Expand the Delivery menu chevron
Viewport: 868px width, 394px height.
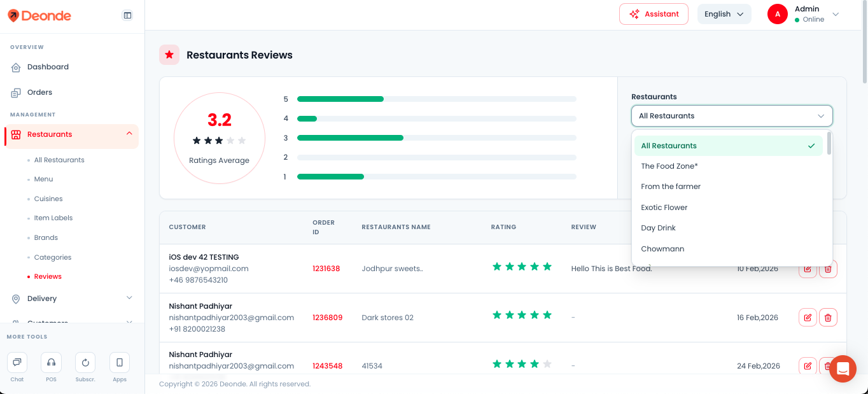pyautogui.click(x=129, y=298)
